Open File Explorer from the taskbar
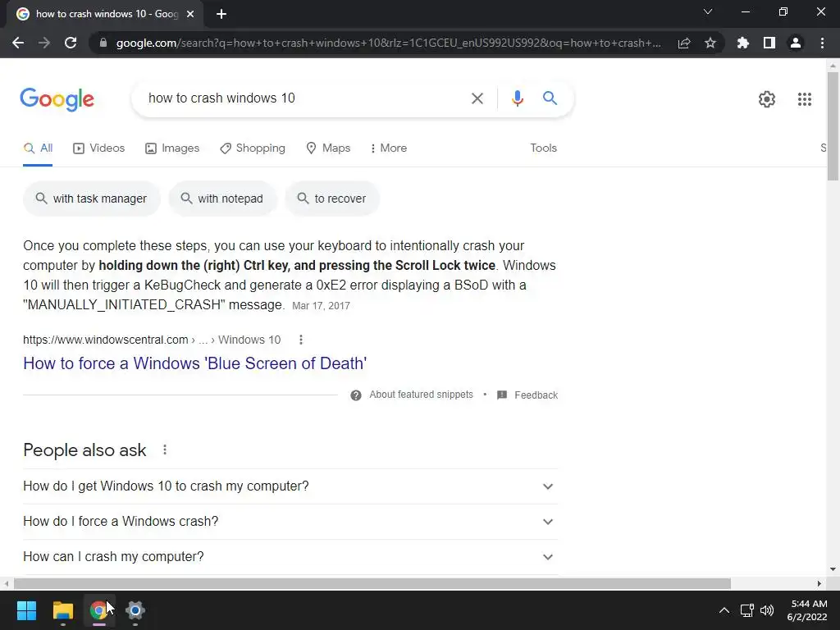This screenshot has height=630, width=840. [62, 610]
